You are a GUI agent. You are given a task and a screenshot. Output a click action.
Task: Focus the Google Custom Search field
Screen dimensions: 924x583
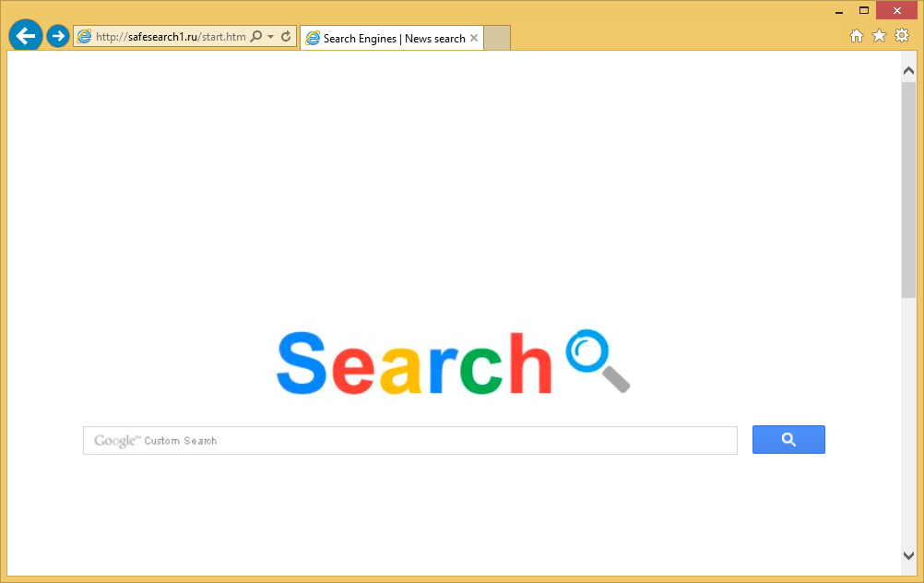(410, 441)
